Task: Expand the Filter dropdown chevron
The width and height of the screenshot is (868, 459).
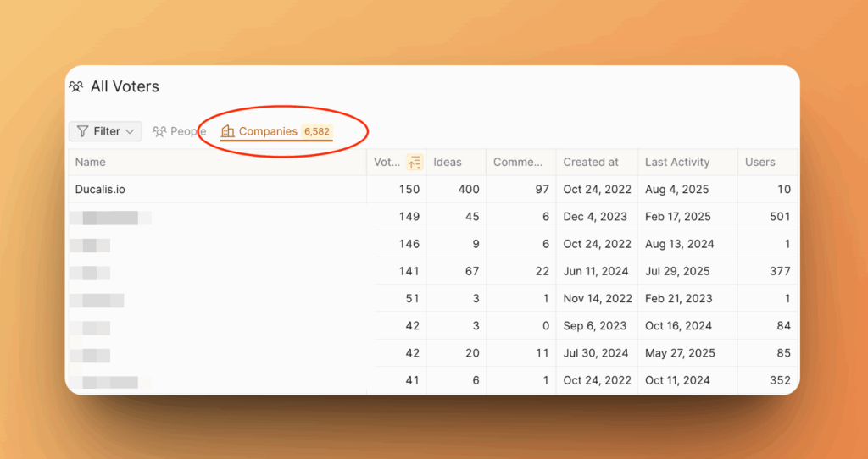Action: pyautogui.click(x=130, y=131)
